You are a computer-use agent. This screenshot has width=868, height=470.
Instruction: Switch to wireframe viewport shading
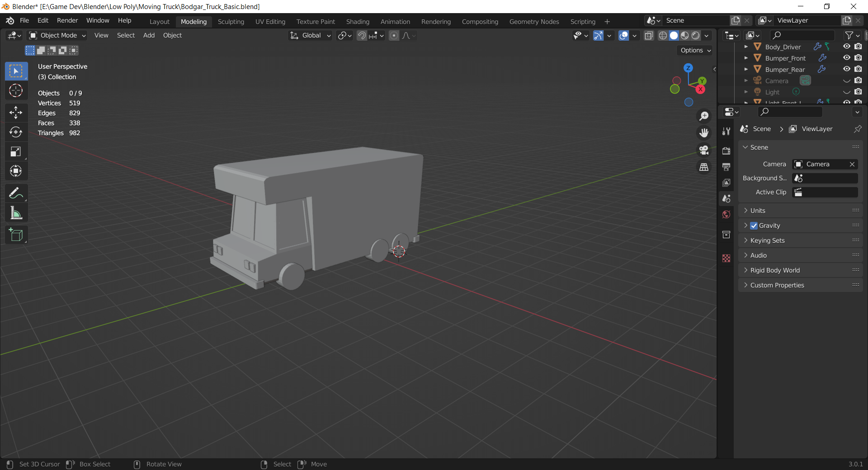[663, 35]
